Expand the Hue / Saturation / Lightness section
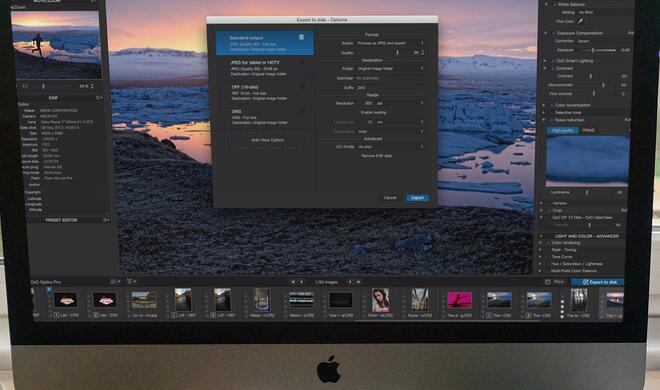This screenshot has width=660, height=390. coord(540,264)
